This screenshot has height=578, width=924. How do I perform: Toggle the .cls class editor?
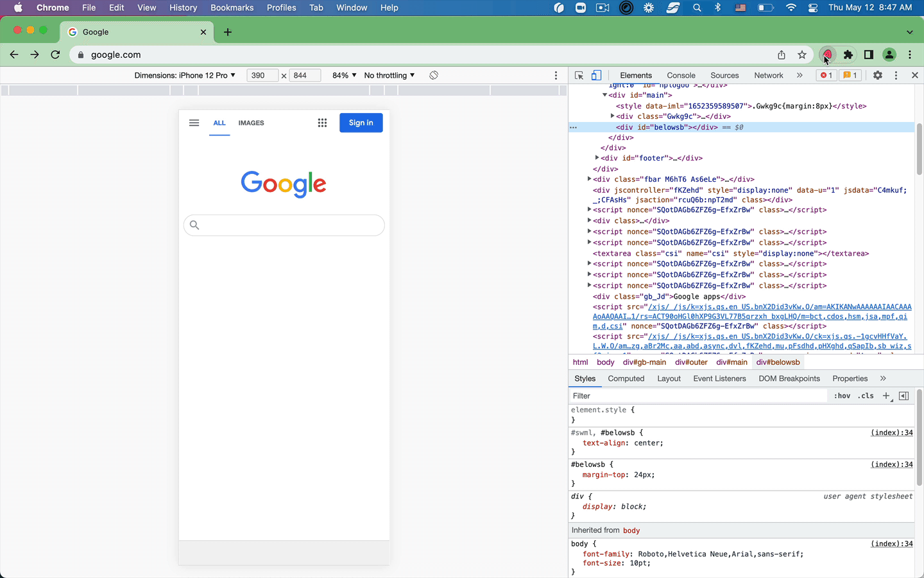point(866,396)
